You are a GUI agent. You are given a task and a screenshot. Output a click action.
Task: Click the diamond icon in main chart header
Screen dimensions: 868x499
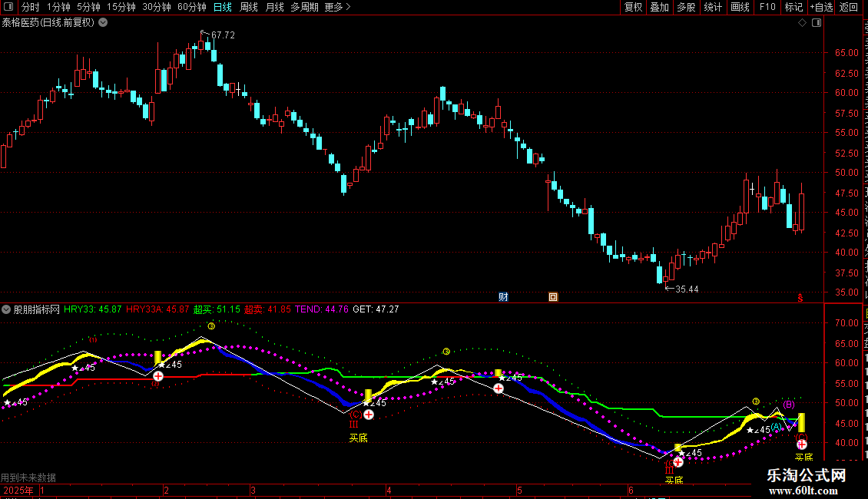802,23
